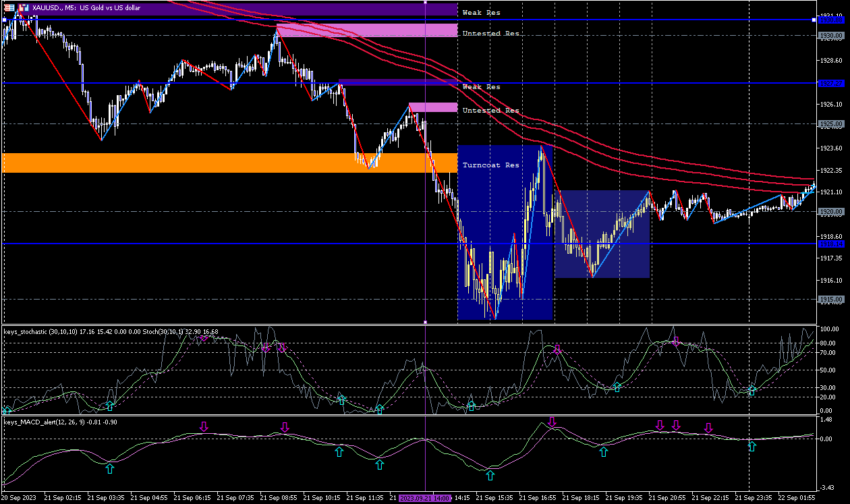Click the 1930.00 grey price tag
The height and width of the screenshot is (504, 850).
[x=831, y=36]
